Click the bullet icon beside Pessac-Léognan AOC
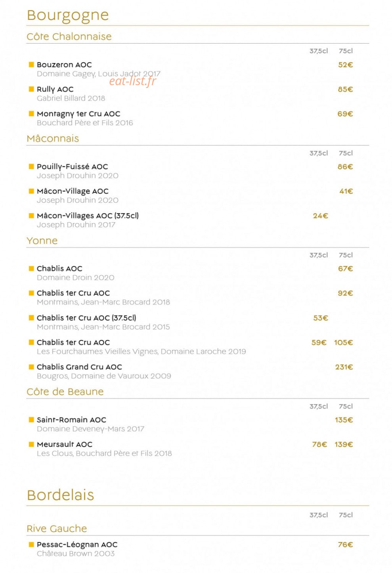392x573 pixels. pyautogui.click(x=31, y=544)
